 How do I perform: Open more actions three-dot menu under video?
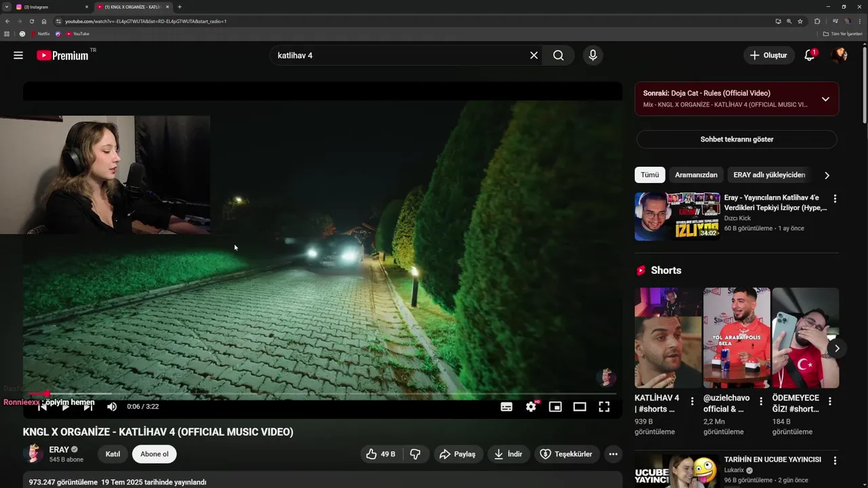tap(614, 454)
